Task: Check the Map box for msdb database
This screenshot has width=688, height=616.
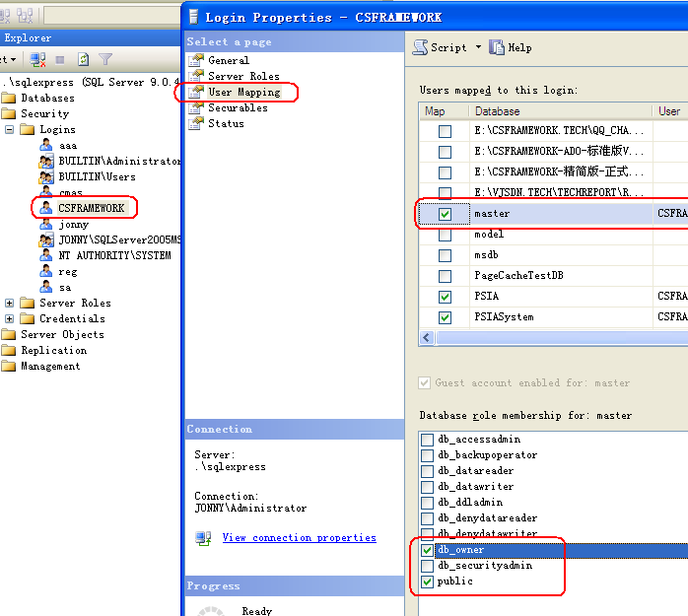Action: tap(445, 255)
